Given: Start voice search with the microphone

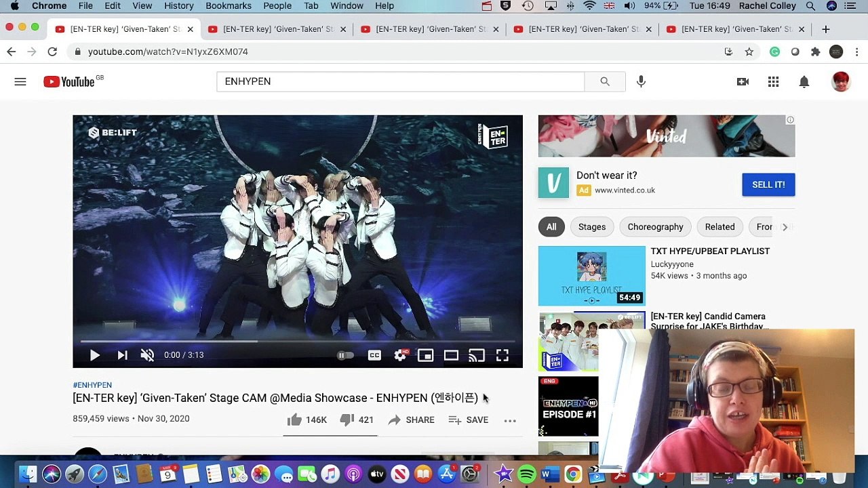Looking at the screenshot, I should (x=641, y=81).
